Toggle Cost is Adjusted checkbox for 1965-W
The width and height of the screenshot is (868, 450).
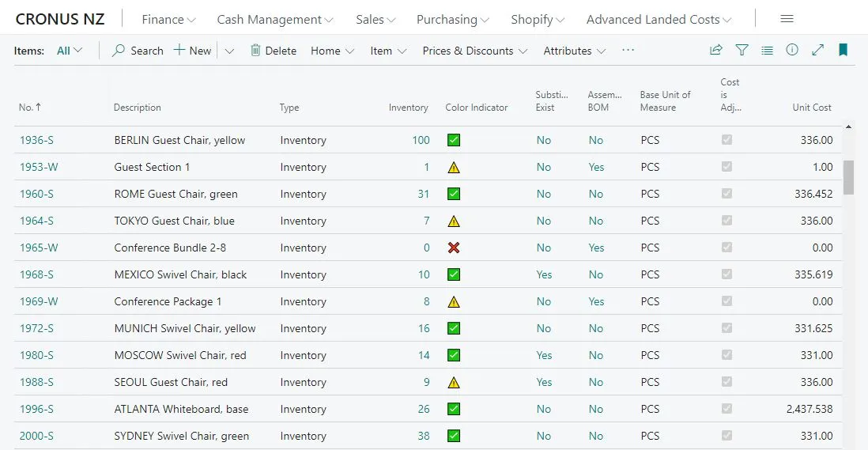(726, 247)
